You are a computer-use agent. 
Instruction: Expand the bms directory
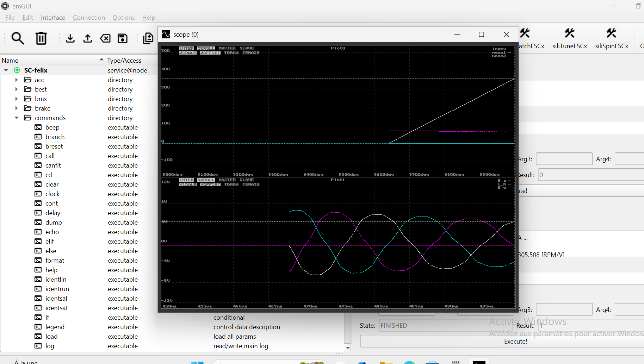pos(17,99)
